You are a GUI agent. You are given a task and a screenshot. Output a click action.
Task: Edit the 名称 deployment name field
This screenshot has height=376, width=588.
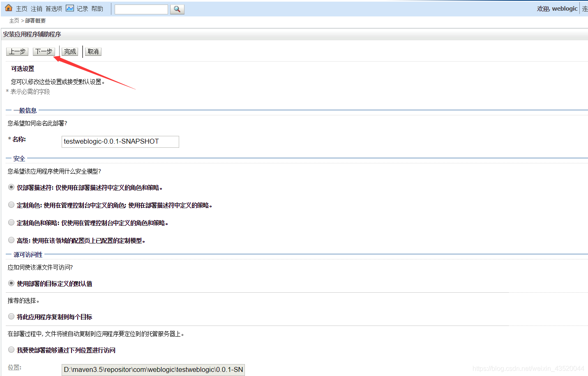pyautogui.click(x=120, y=141)
